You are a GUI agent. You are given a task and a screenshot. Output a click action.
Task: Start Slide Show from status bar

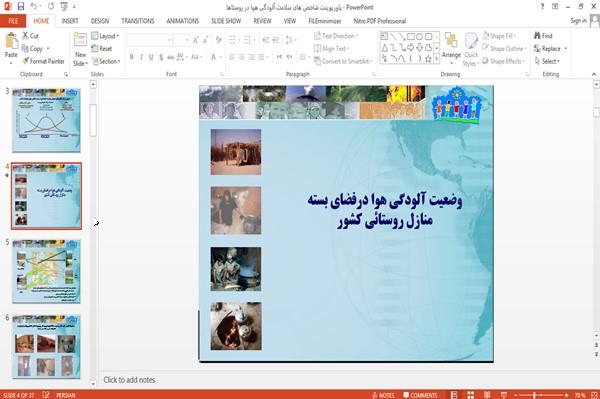click(x=504, y=395)
